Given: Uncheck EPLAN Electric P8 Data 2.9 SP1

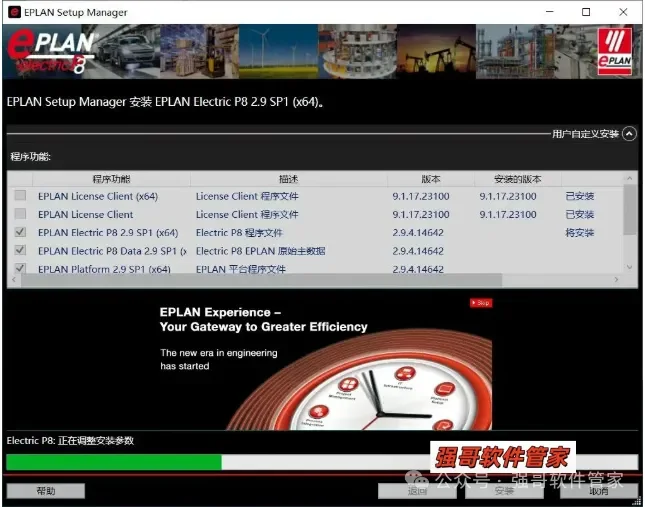Looking at the screenshot, I should [20, 250].
